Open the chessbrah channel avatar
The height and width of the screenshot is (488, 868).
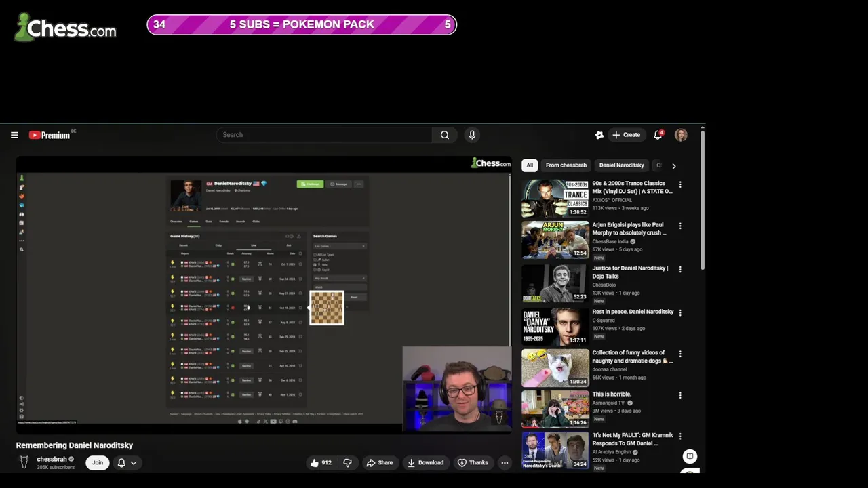coord(24,462)
